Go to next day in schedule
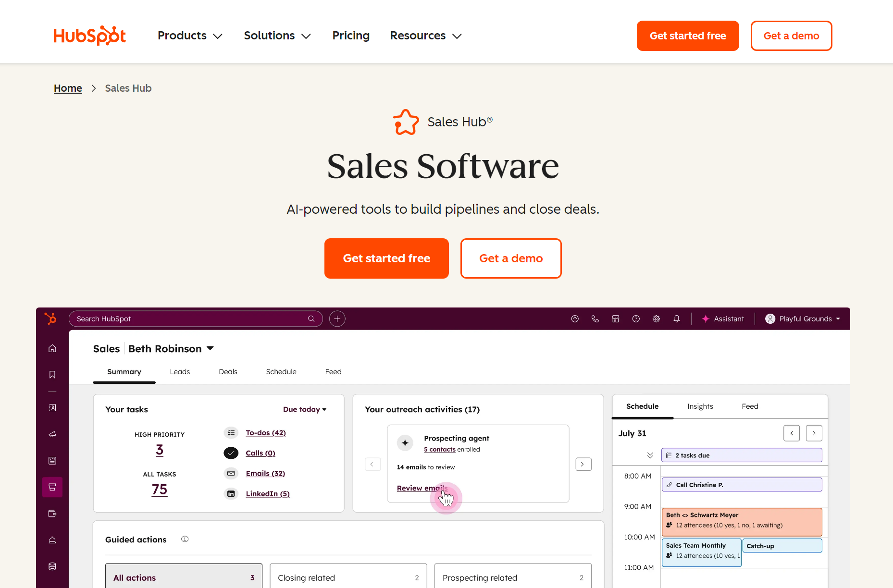The image size is (893, 588). [x=814, y=433]
